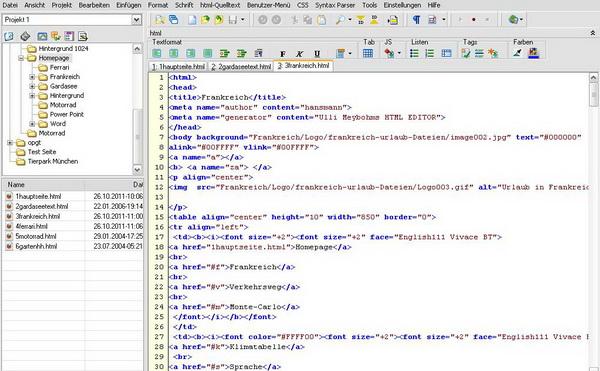This screenshot has width=600, height=371.
Task: Open the CSS menu
Action: (303, 5)
